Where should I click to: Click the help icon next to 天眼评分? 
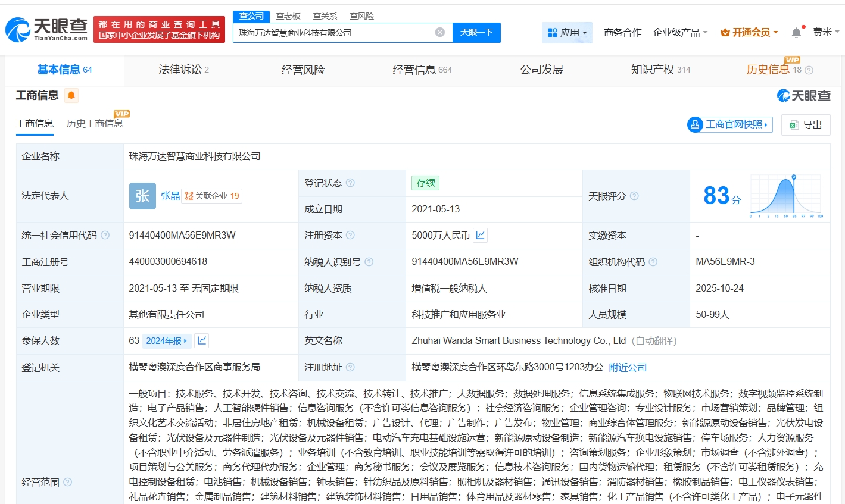[634, 196]
